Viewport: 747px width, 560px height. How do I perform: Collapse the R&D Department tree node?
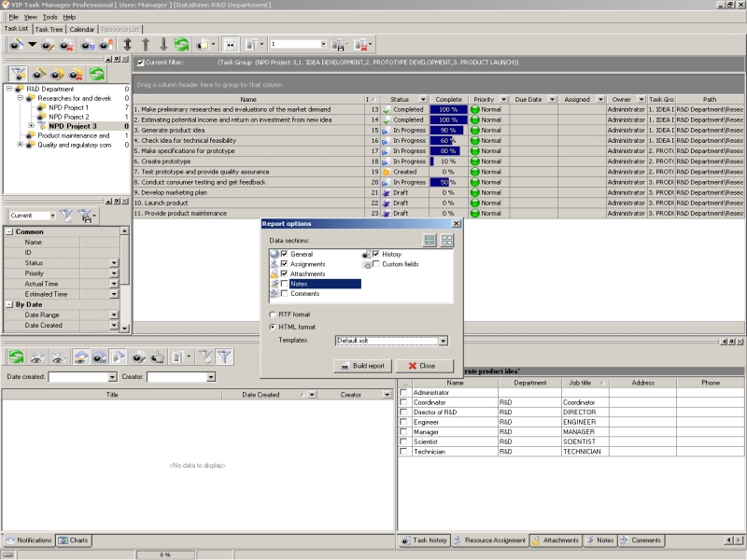(9, 89)
